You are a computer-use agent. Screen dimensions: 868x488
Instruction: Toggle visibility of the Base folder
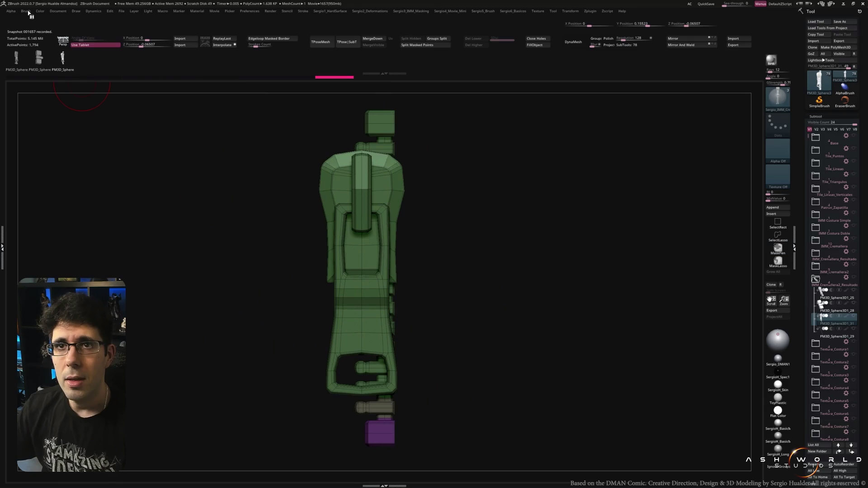pos(854,136)
